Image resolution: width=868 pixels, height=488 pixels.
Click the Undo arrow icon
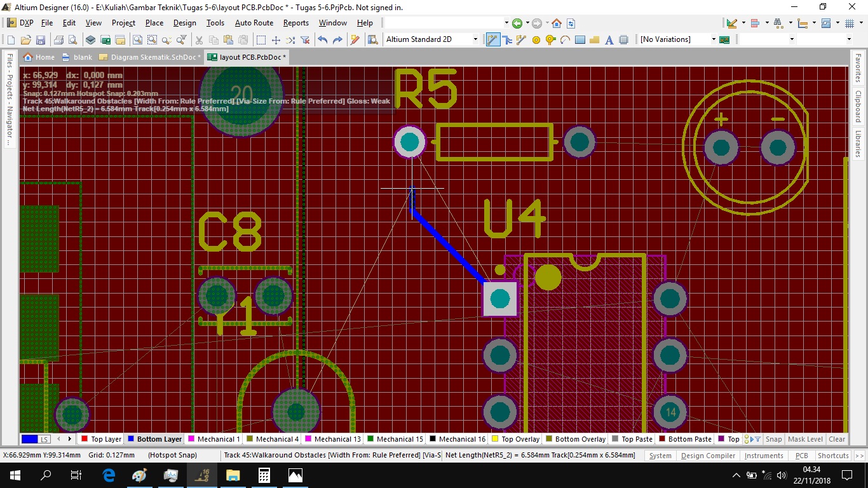[x=323, y=40]
